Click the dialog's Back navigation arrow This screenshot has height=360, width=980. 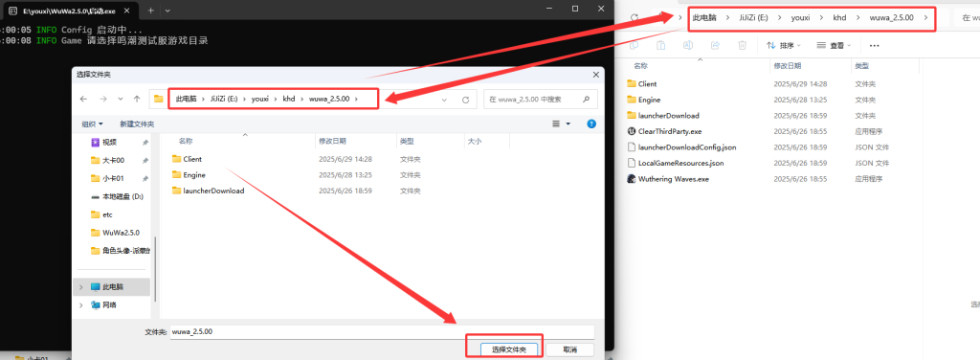tap(84, 99)
